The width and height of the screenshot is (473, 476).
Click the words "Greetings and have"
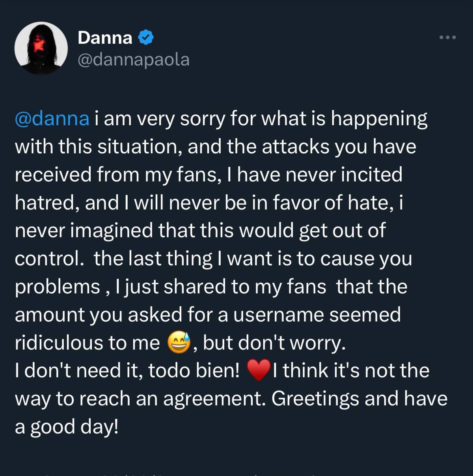[359, 399]
